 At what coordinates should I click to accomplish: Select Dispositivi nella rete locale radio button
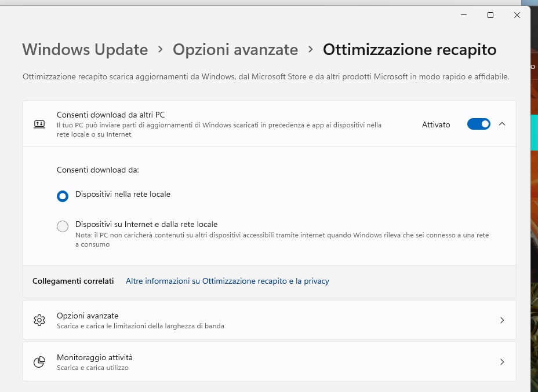pyautogui.click(x=63, y=196)
